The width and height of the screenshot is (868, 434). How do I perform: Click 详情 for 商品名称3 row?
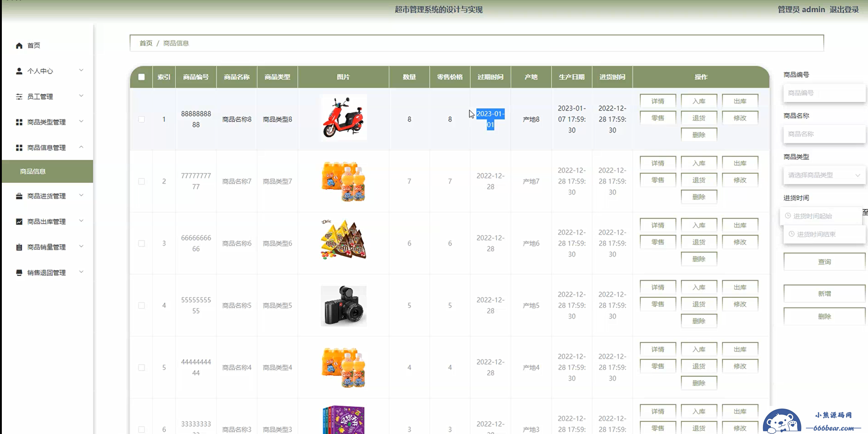tap(658, 411)
